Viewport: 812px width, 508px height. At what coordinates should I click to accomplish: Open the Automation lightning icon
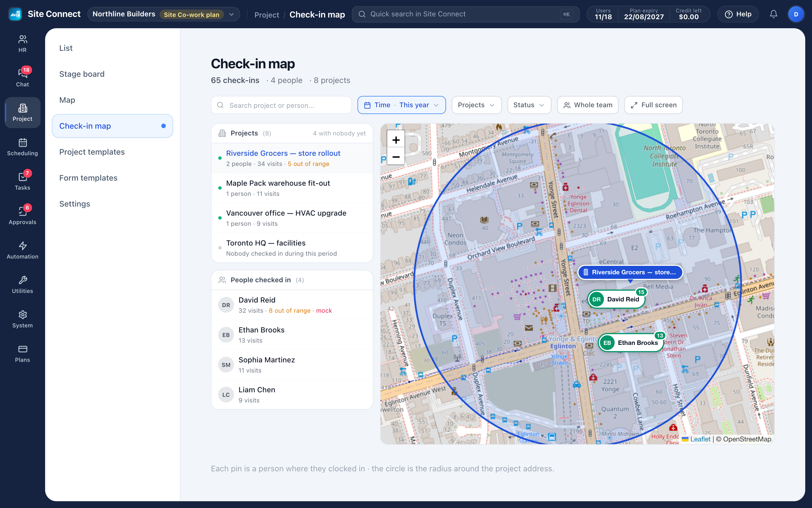23,250
